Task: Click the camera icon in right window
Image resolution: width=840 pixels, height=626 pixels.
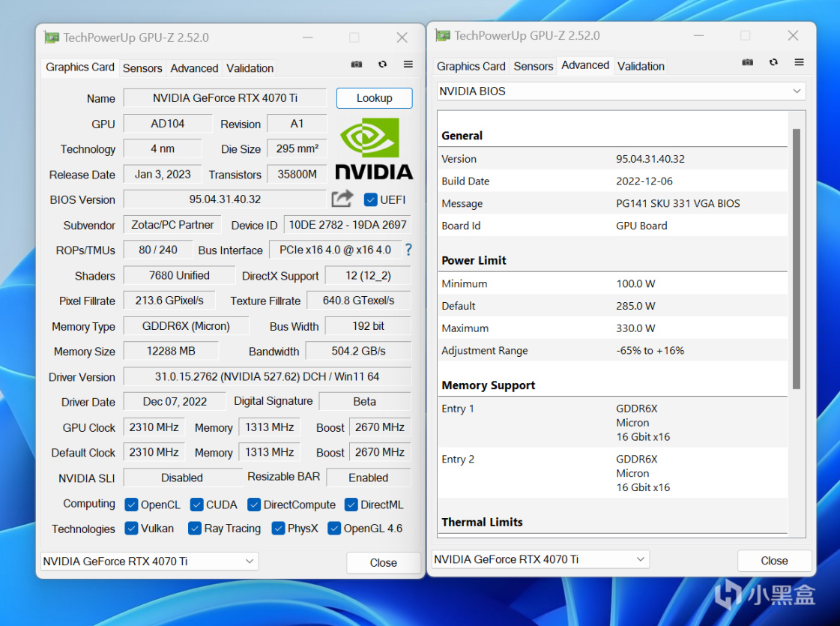Action: (x=747, y=62)
